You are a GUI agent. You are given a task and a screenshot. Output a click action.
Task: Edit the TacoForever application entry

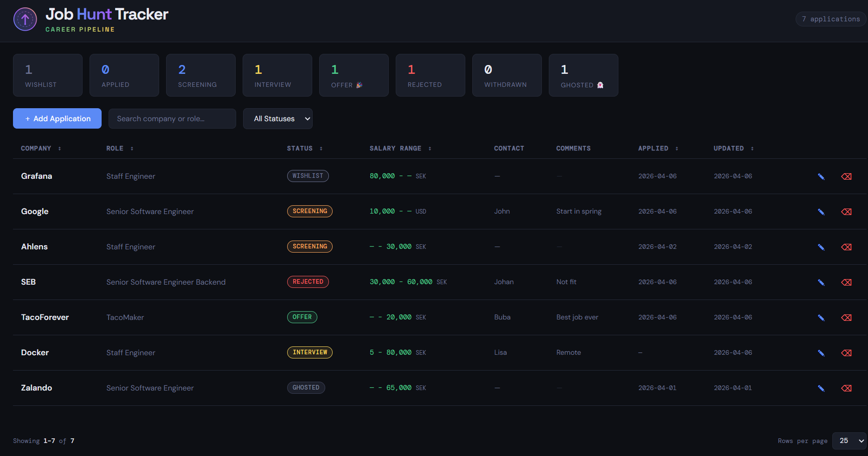click(x=821, y=318)
